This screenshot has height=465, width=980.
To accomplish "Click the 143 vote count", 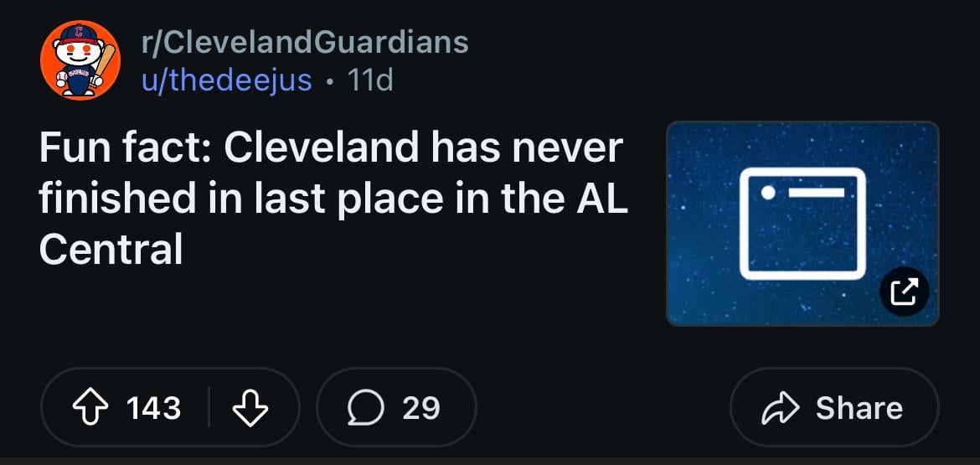I will [153, 408].
